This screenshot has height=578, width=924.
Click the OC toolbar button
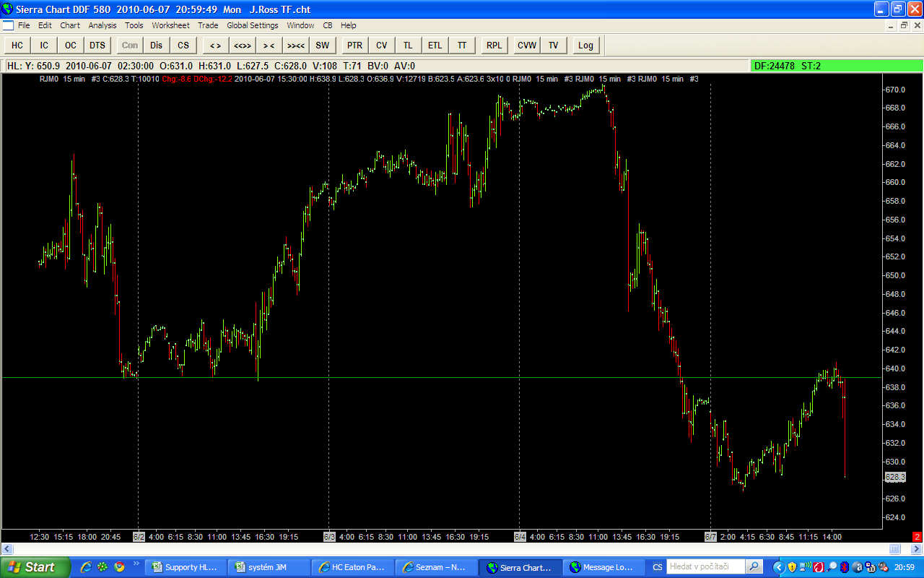coord(71,45)
